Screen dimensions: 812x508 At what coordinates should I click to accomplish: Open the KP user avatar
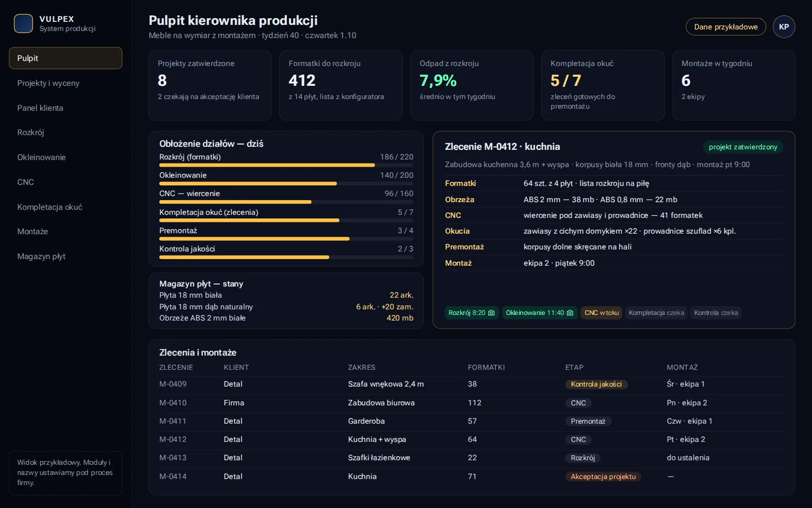click(784, 27)
